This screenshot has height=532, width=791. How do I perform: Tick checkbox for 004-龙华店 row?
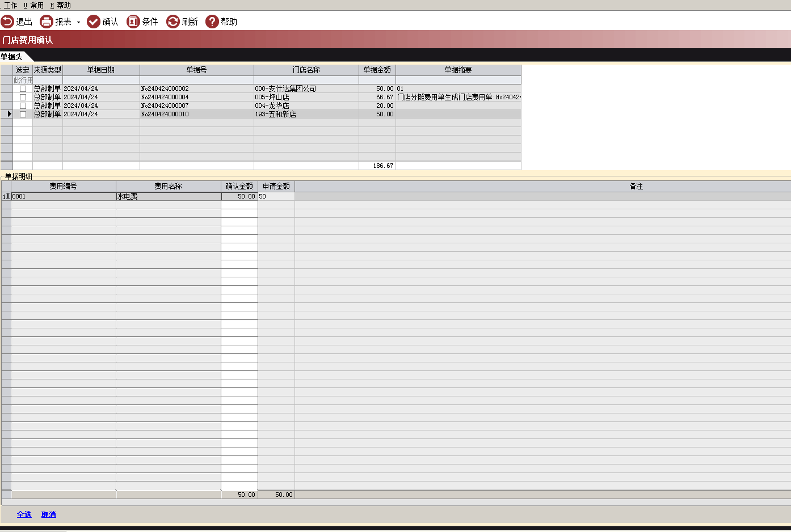[23, 105]
